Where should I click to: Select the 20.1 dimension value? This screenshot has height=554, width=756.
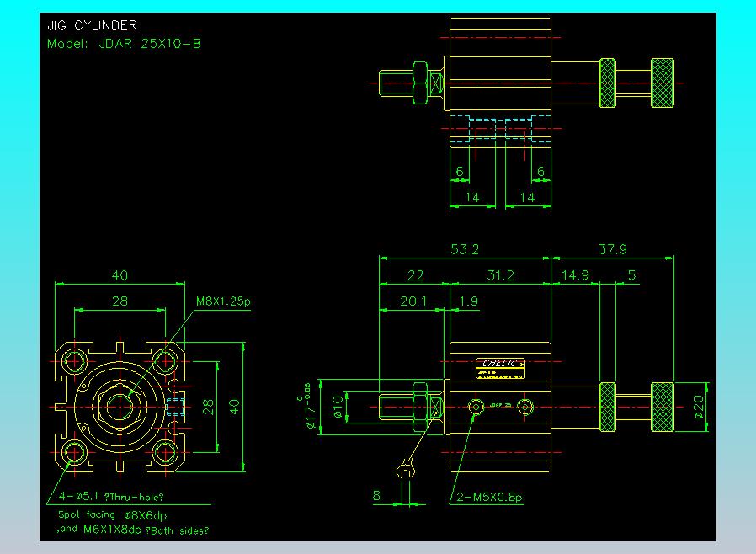click(x=413, y=301)
